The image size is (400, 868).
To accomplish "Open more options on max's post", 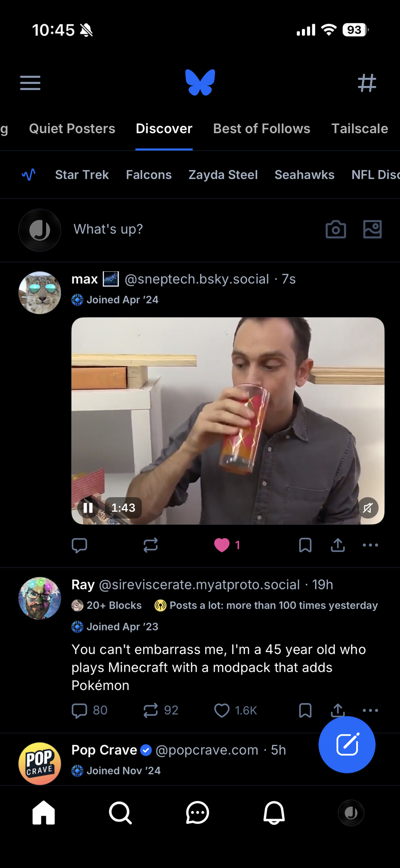I will click(x=370, y=545).
